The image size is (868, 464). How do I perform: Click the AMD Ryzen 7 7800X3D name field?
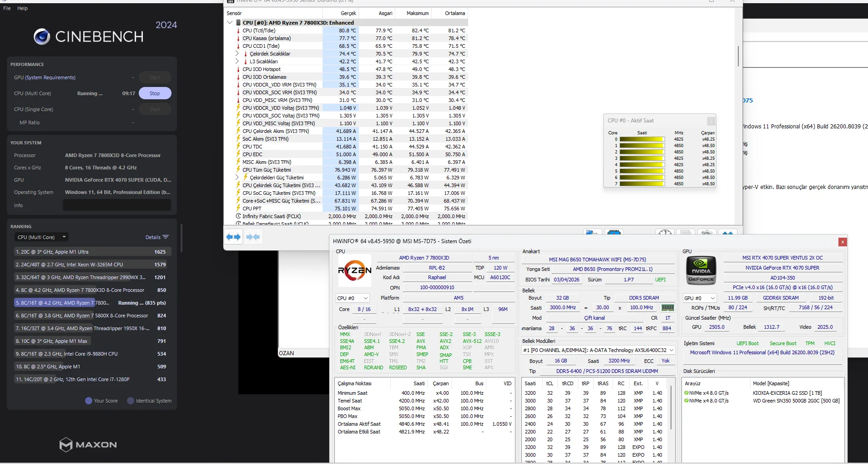424,258
